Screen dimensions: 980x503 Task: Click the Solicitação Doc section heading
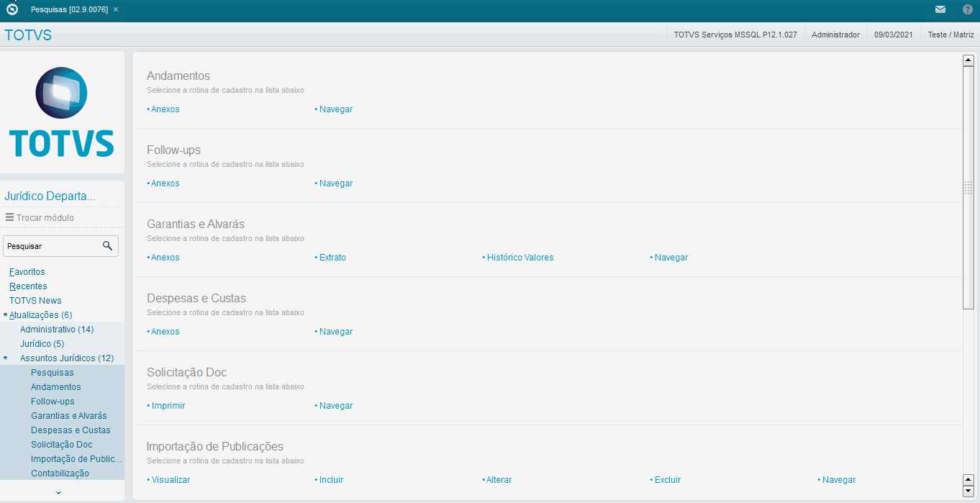tap(186, 372)
